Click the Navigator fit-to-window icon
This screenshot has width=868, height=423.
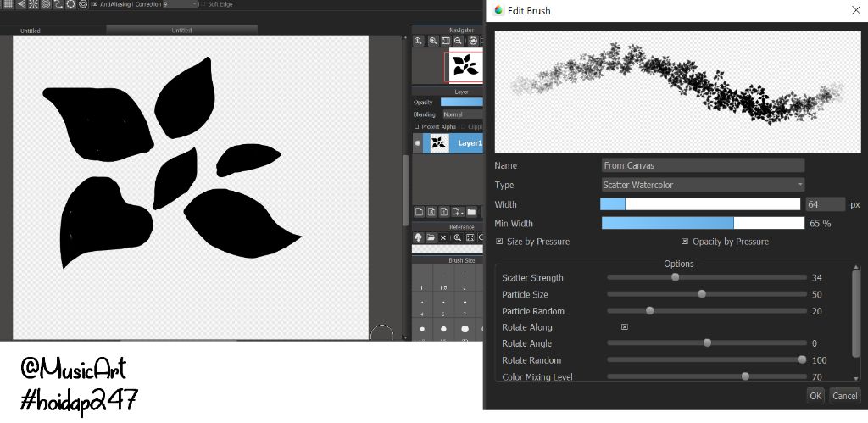(445, 41)
